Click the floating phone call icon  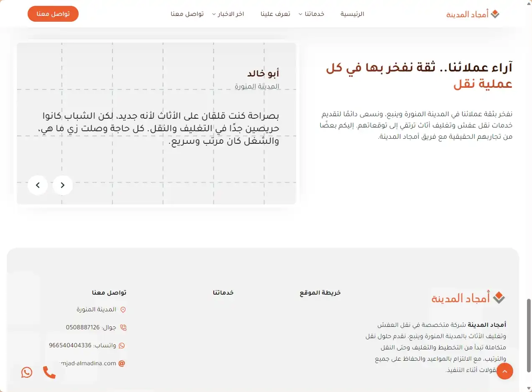[x=49, y=372]
